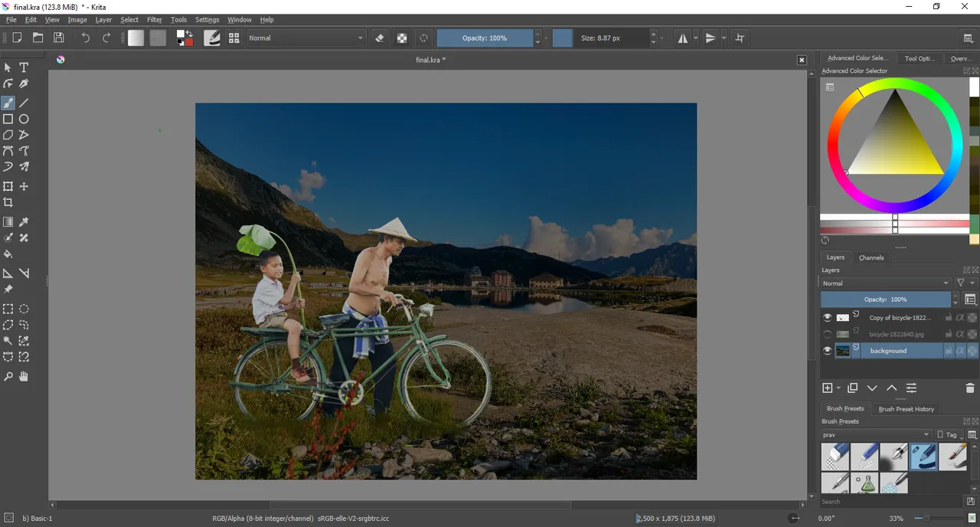Open the brush blending mode dropdown
The image size is (980, 527).
306,38
